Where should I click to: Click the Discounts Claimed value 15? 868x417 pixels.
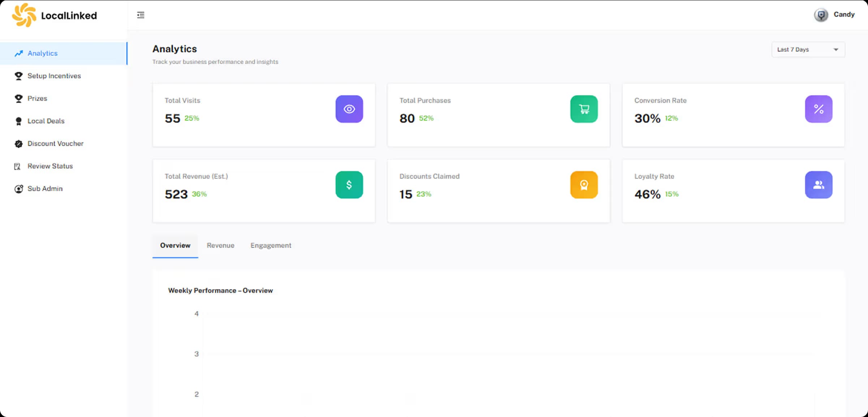[x=406, y=194]
